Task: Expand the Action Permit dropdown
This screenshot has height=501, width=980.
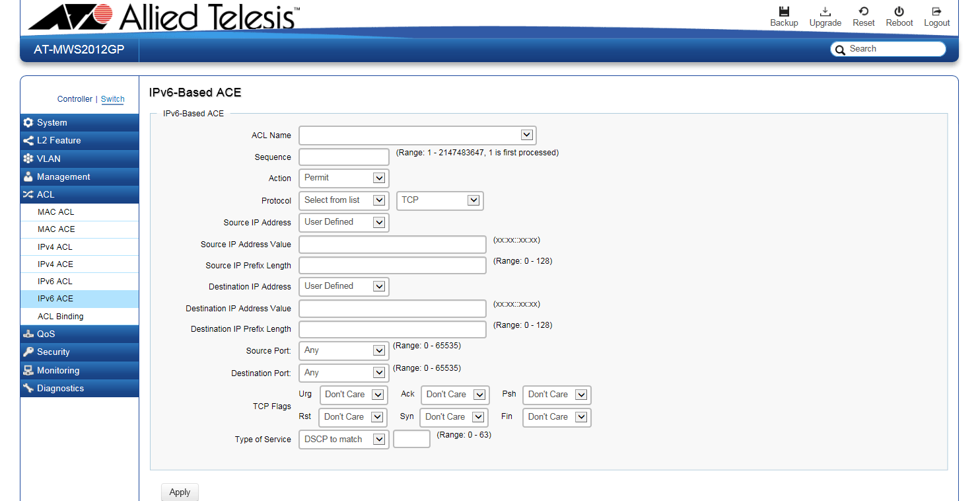Action: 343,178
